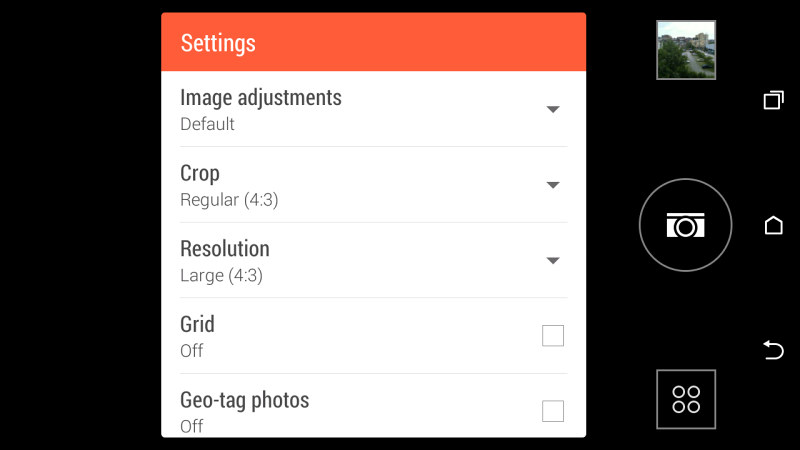The image size is (800, 450).
Task: Expand the Crop dropdown arrow
Action: [553, 185]
